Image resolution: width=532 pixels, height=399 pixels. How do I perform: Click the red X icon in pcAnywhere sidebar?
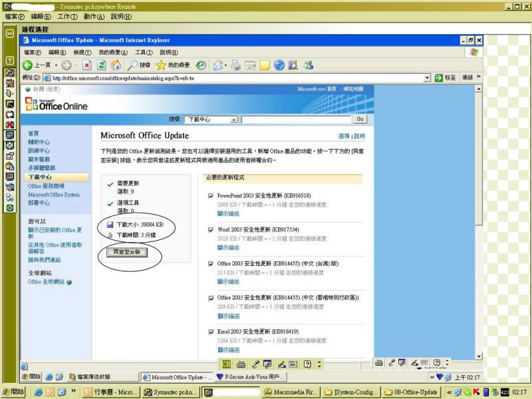click(x=10, y=124)
